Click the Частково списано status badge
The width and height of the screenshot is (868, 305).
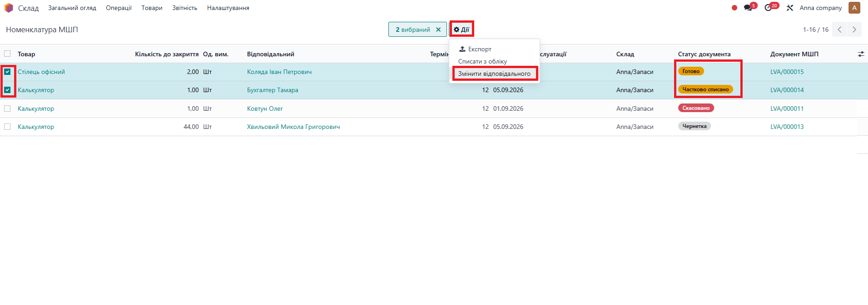(x=705, y=89)
